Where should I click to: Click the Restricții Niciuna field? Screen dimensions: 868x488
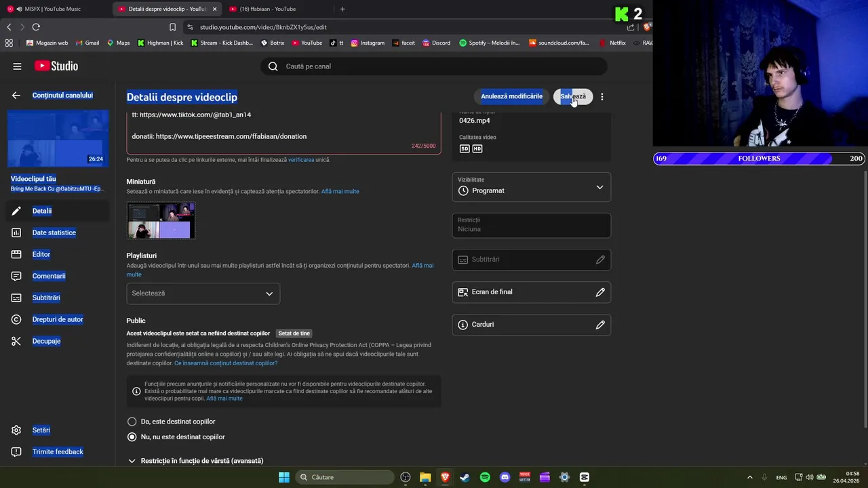(x=531, y=225)
